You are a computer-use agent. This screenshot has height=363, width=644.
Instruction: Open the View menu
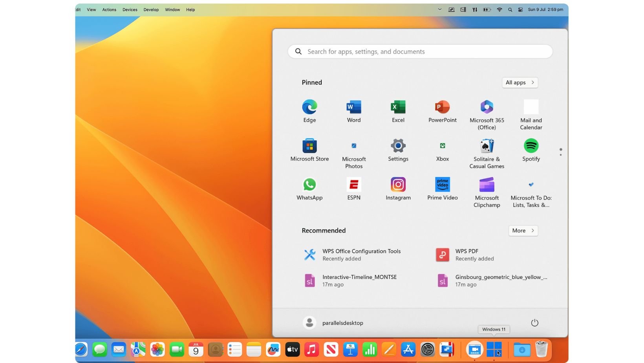pyautogui.click(x=91, y=10)
